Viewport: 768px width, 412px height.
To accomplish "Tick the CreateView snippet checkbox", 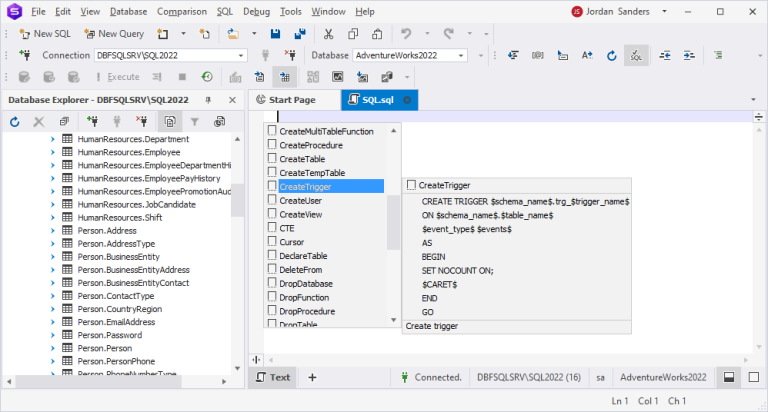I will click(x=272, y=214).
